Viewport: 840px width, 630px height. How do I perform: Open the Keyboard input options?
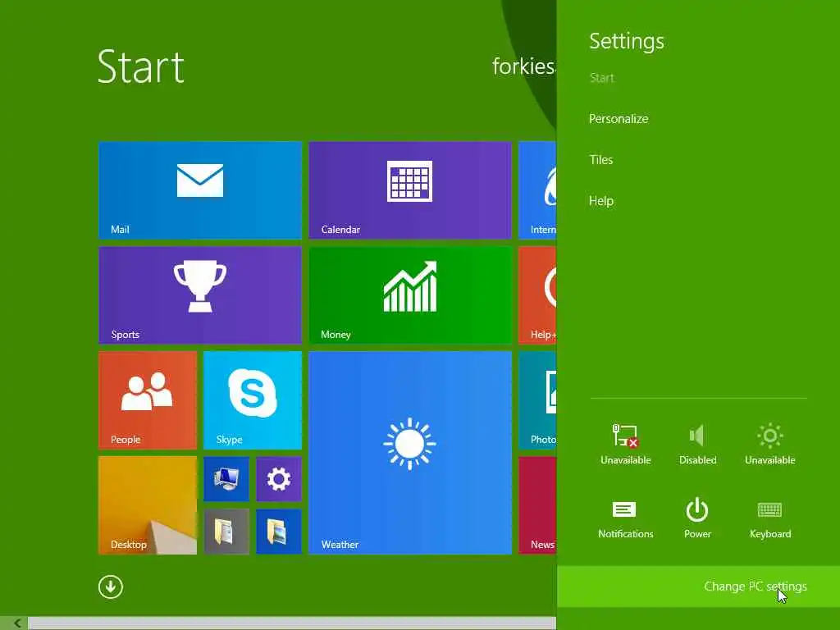769,518
